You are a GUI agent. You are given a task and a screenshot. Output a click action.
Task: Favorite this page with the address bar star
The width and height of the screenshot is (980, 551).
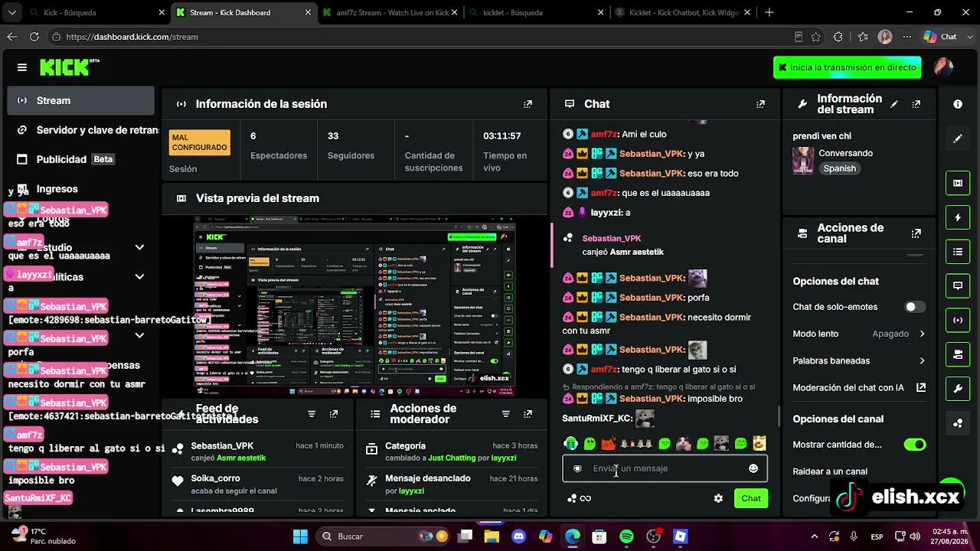(x=816, y=37)
